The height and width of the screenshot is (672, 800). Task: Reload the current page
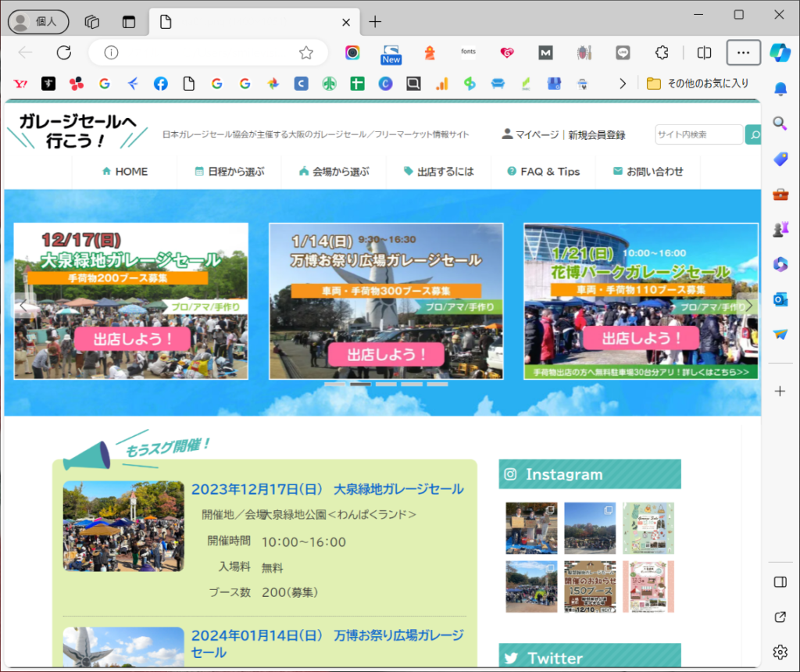[64, 52]
